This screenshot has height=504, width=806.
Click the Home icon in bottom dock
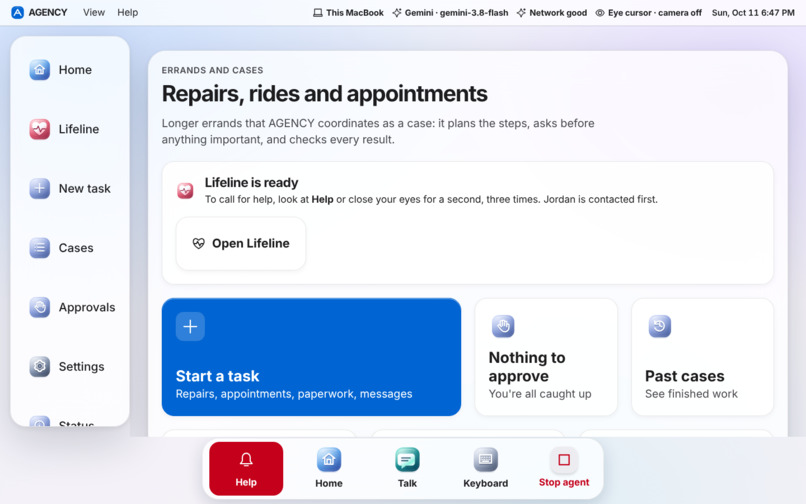point(329,460)
